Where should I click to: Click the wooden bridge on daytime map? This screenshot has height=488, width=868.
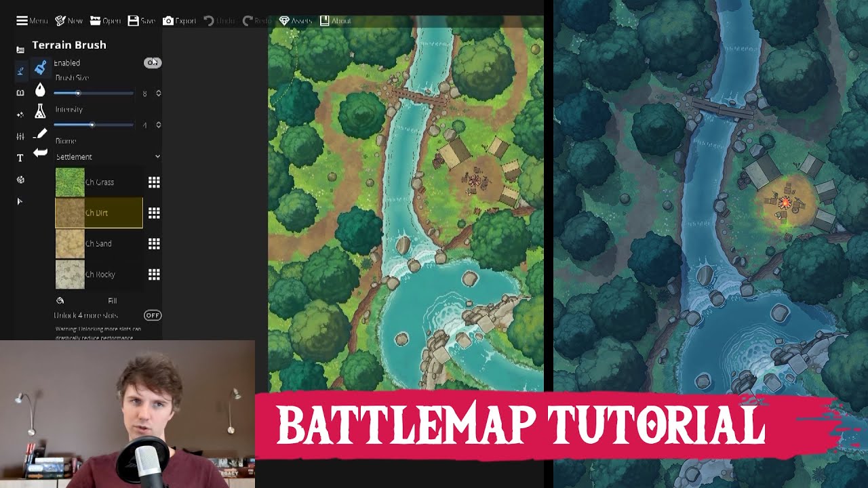tap(417, 98)
